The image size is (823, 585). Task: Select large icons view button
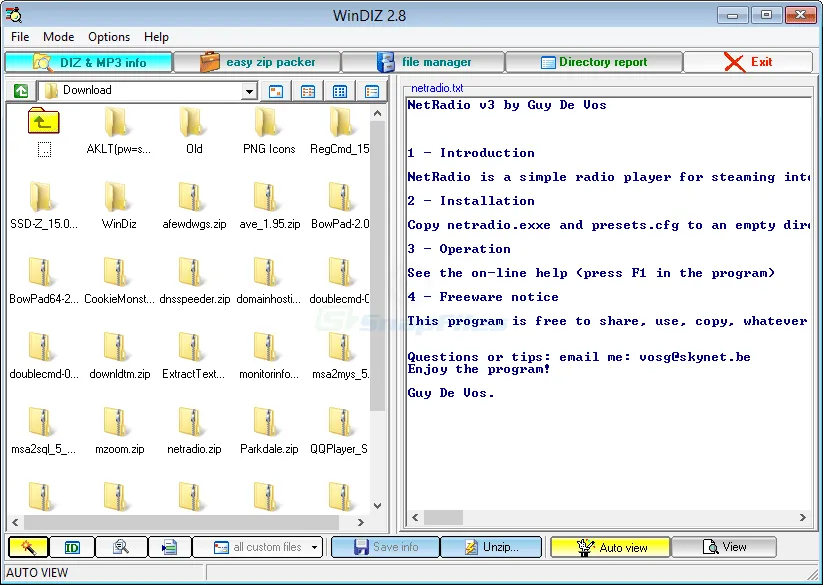coord(276,91)
